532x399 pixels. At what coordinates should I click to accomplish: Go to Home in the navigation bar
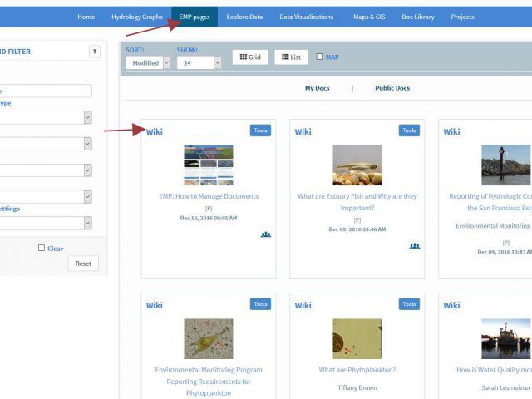(x=86, y=17)
